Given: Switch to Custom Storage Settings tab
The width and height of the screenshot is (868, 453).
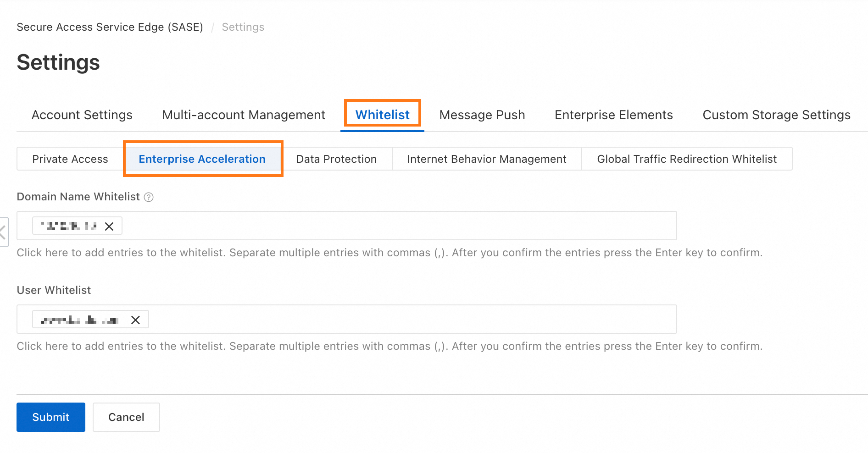Looking at the screenshot, I should tap(776, 115).
